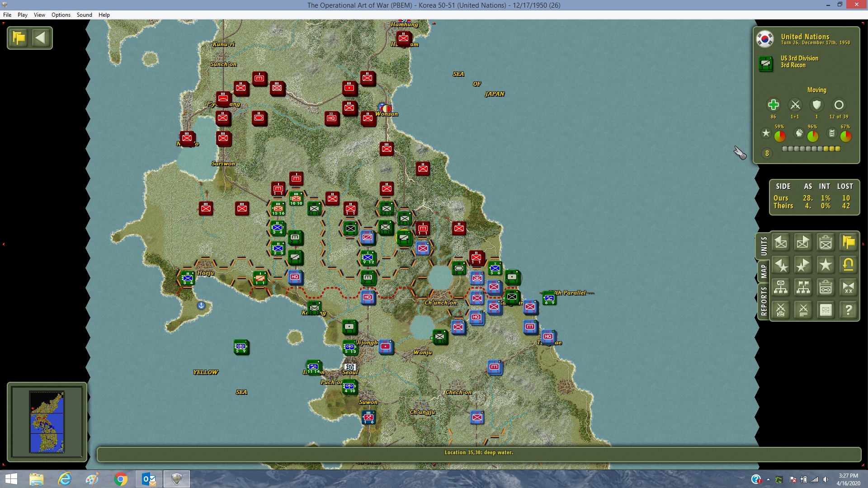Open the File menu

[7, 15]
